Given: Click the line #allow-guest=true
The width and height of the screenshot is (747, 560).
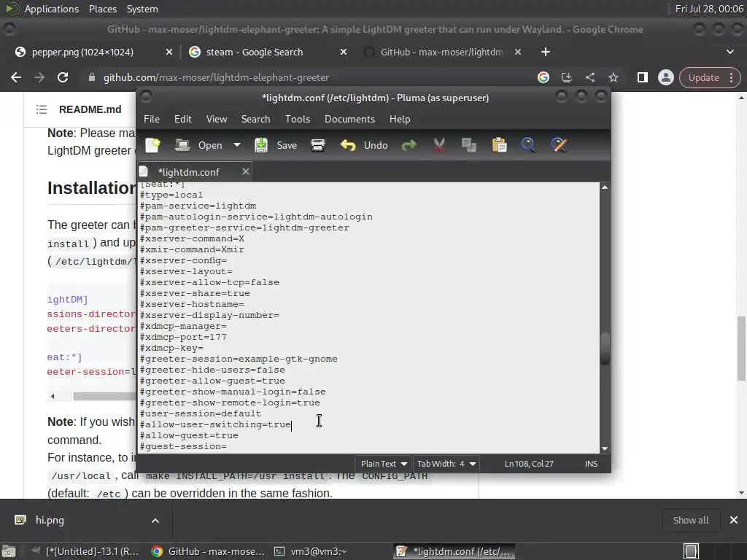Looking at the screenshot, I should [x=189, y=436].
